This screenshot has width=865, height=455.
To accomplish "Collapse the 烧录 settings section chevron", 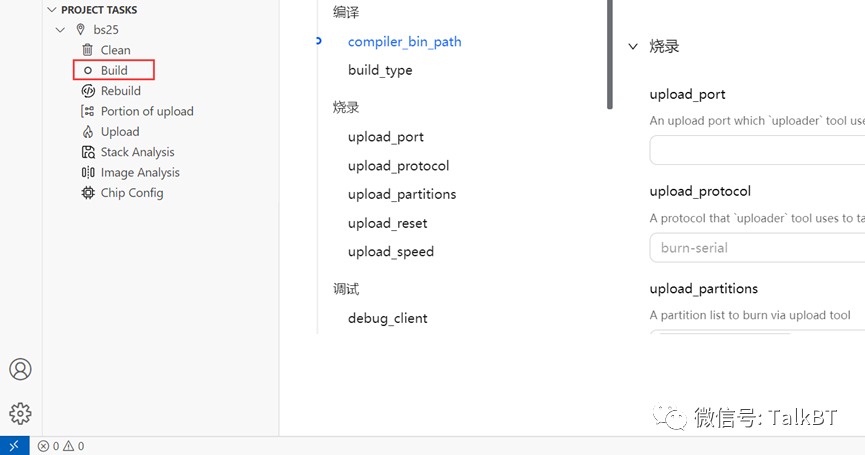I will click(633, 46).
